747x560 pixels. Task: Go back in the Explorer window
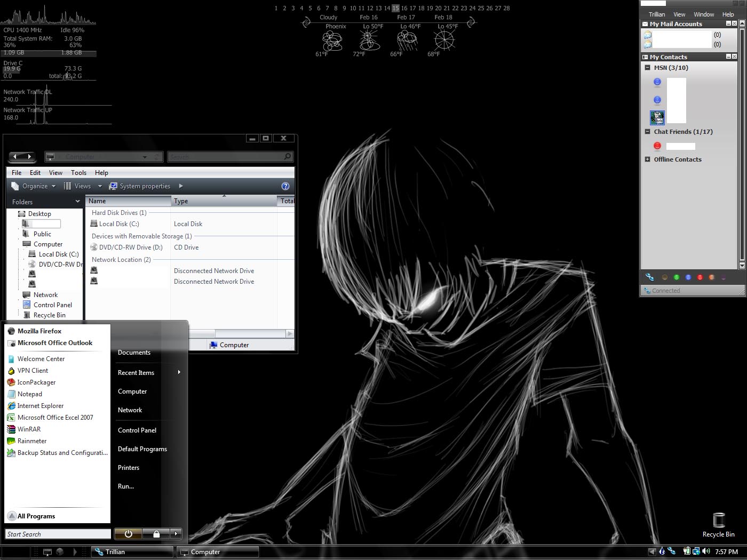click(x=15, y=157)
